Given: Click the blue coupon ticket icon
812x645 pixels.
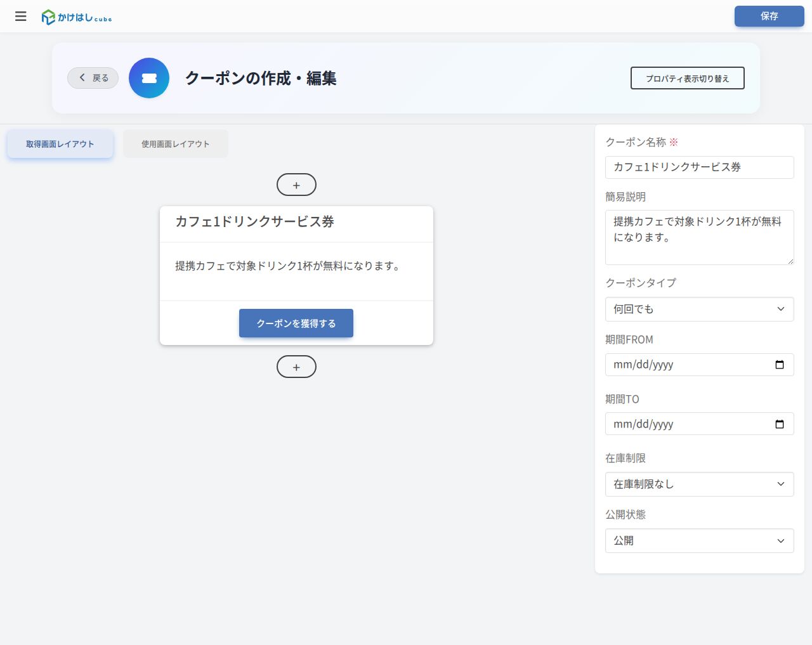Looking at the screenshot, I should [149, 78].
